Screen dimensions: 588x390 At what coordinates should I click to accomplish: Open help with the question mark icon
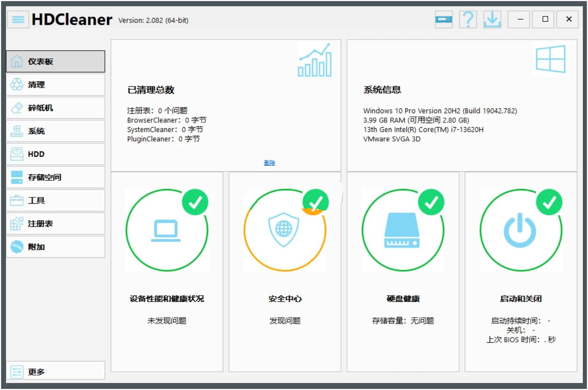pyautogui.click(x=468, y=19)
